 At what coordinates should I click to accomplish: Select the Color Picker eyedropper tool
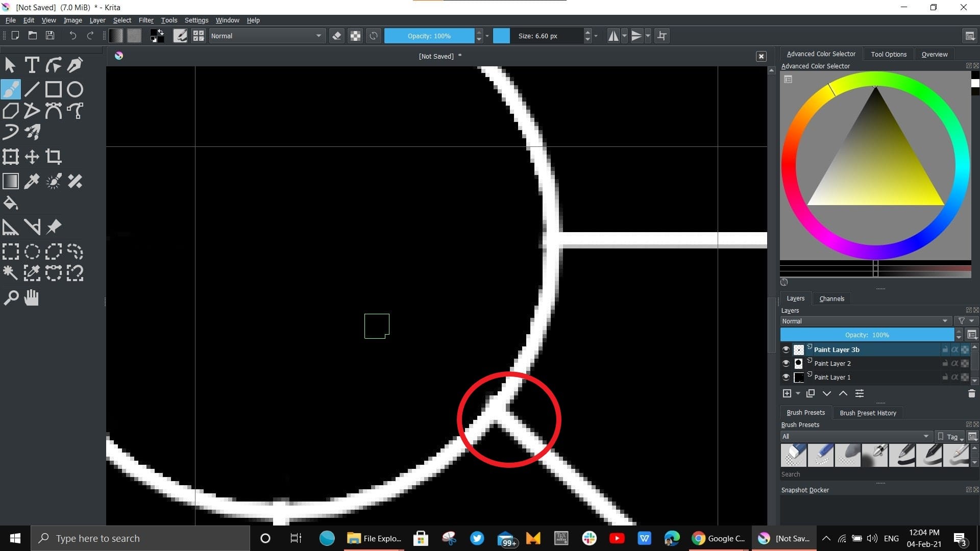32,181
